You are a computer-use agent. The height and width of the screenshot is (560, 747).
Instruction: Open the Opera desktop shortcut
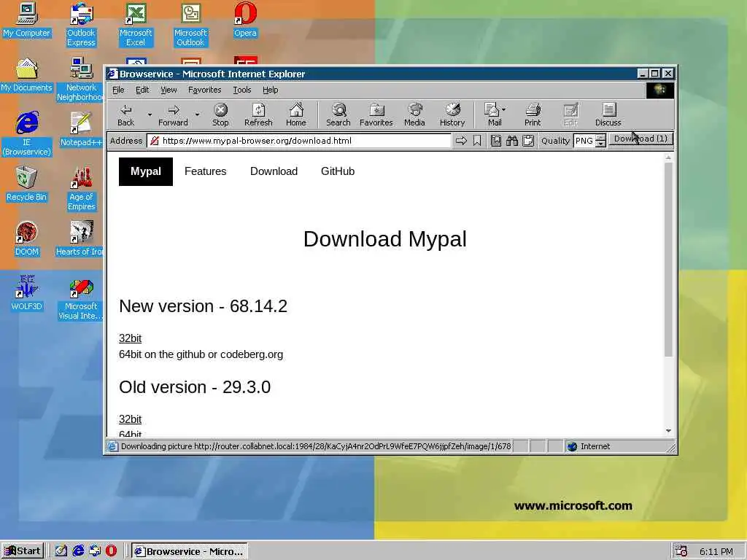245,20
